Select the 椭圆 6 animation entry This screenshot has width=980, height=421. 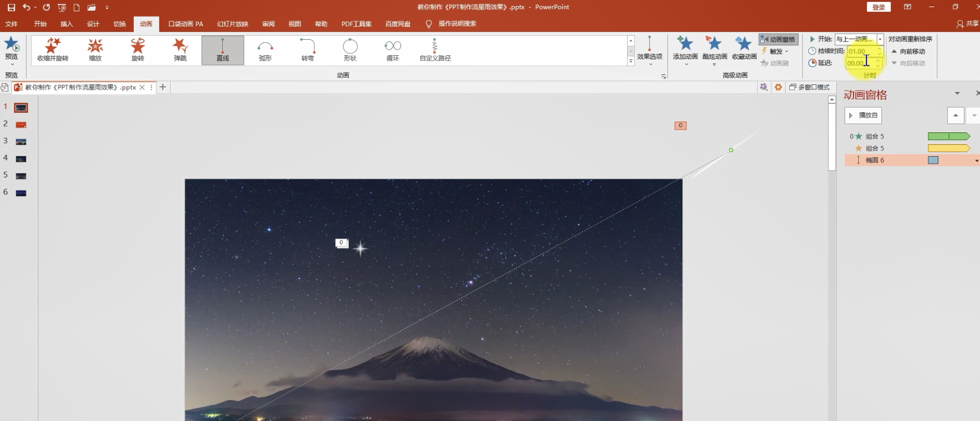(912, 160)
